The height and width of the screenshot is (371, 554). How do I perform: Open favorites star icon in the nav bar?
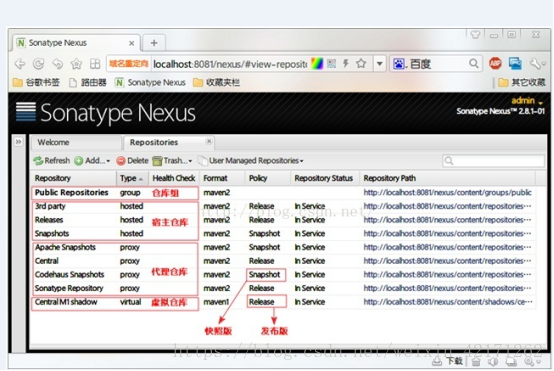pos(76,64)
